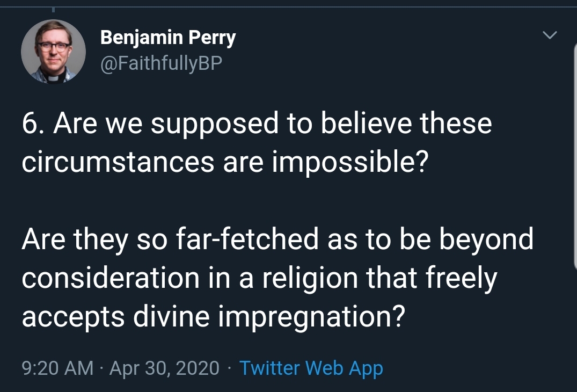Viewport: 577px width, 392px height.
Task: Open Benjamin Perry's profile photo
Action: pos(53,52)
